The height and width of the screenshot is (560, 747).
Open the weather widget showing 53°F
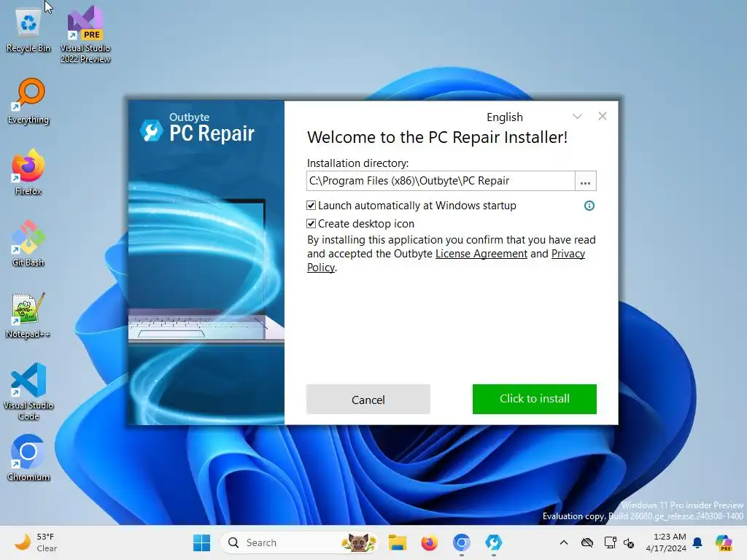tap(36, 542)
